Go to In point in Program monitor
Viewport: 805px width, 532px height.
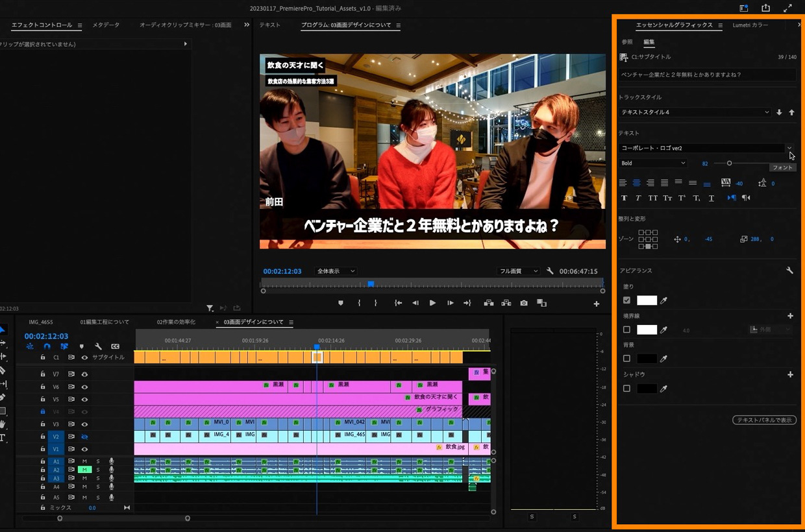pos(399,303)
